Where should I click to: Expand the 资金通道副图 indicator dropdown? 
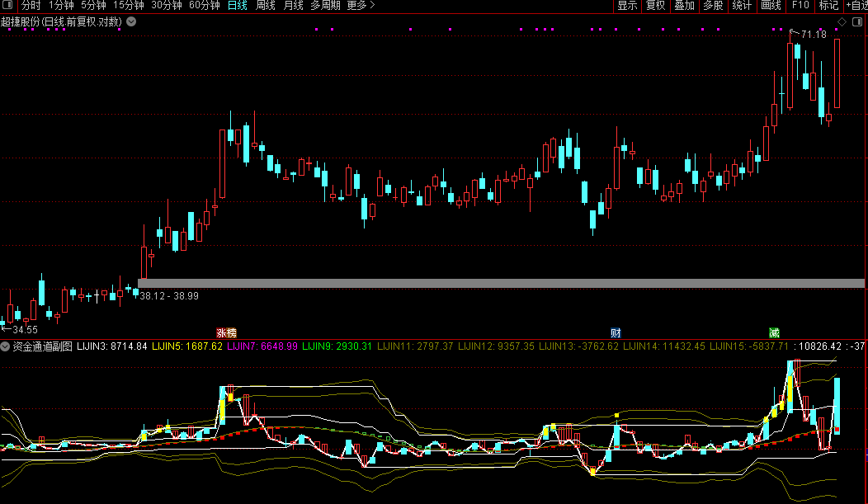(6, 346)
